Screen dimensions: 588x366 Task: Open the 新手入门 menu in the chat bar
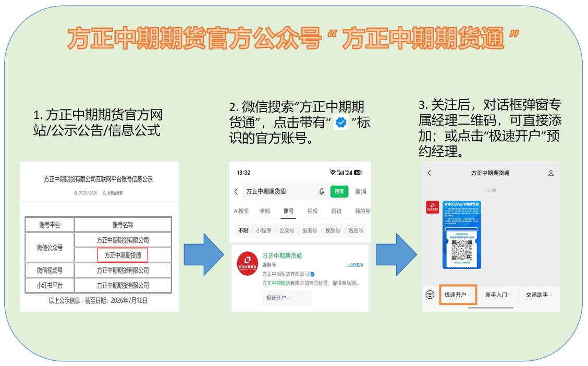point(498,295)
